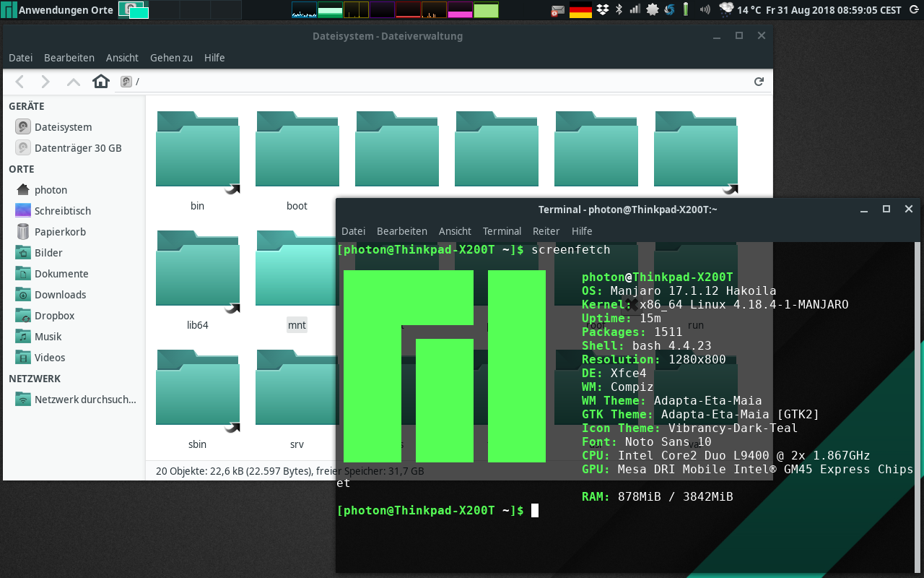Open Bearbeiten menu in Dateiverwaltung window
924x578 pixels.
coord(69,58)
